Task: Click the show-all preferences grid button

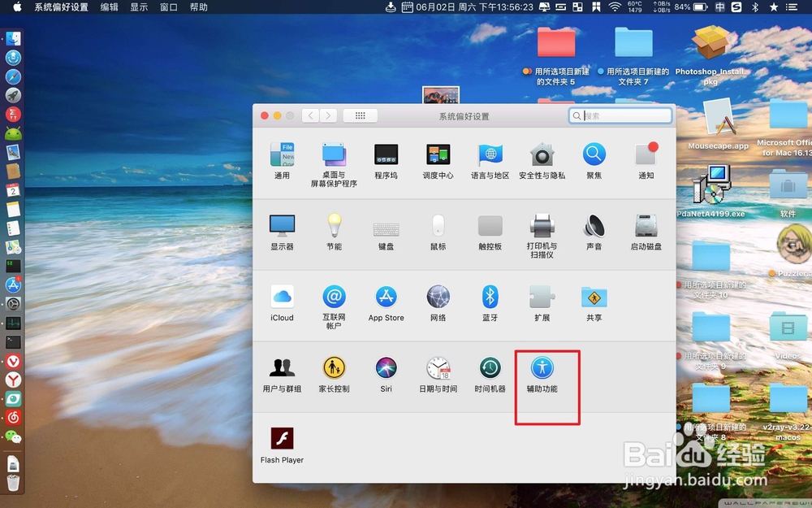Action: pyautogui.click(x=360, y=115)
